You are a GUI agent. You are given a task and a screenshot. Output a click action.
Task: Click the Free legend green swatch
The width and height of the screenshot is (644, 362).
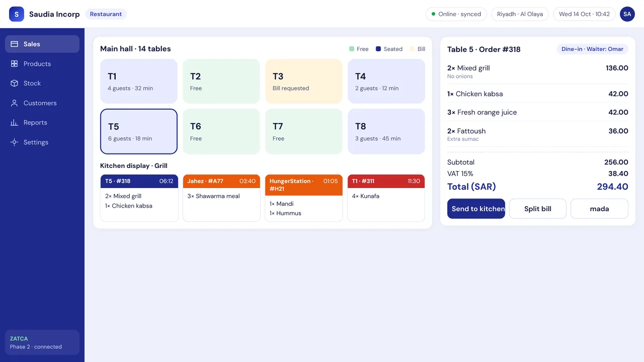pos(352,49)
